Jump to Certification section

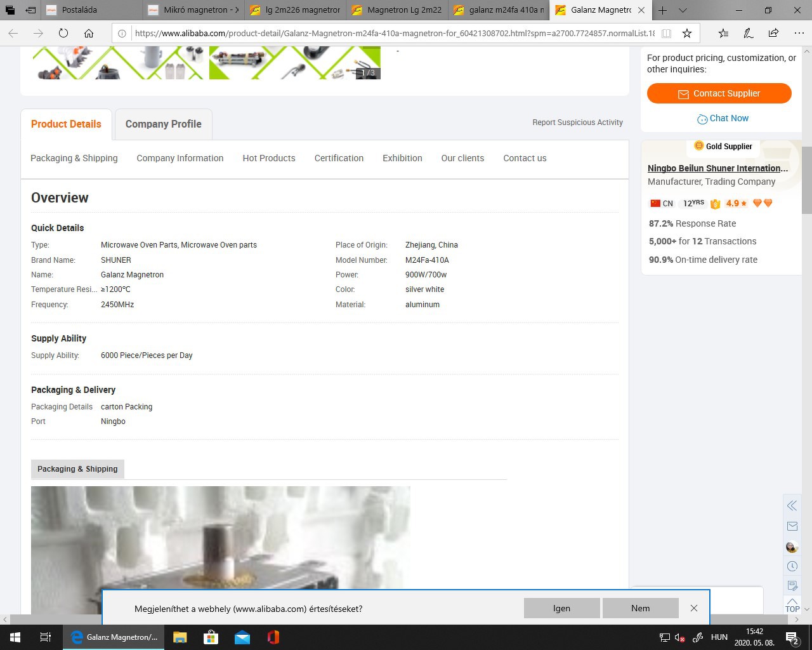point(339,159)
